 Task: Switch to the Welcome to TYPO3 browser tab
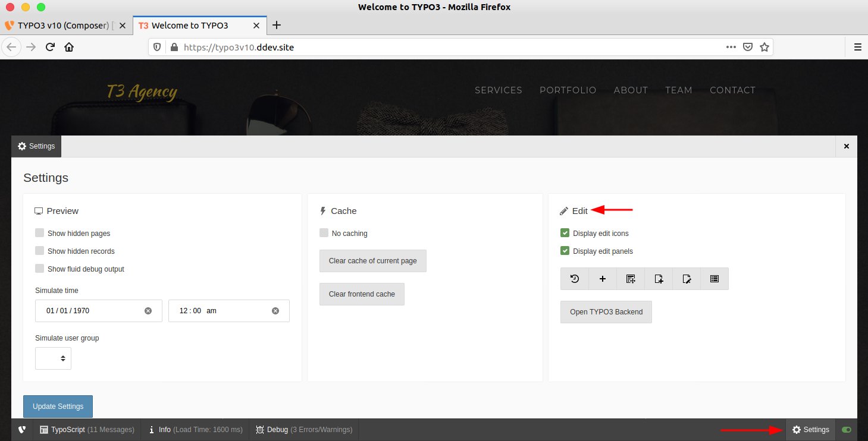(x=190, y=25)
